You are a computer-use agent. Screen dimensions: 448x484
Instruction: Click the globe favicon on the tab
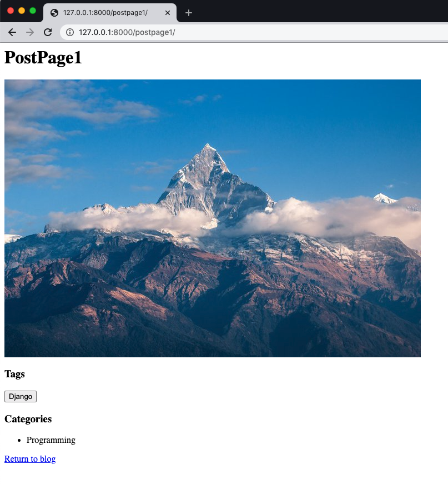click(x=54, y=13)
